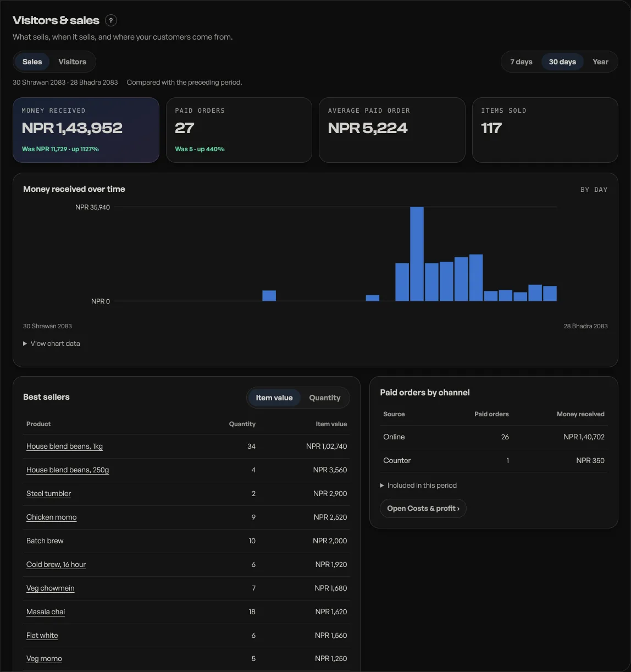Select the Average paid order card
The width and height of the screenshot is (631, 672).
pos(392,130)
